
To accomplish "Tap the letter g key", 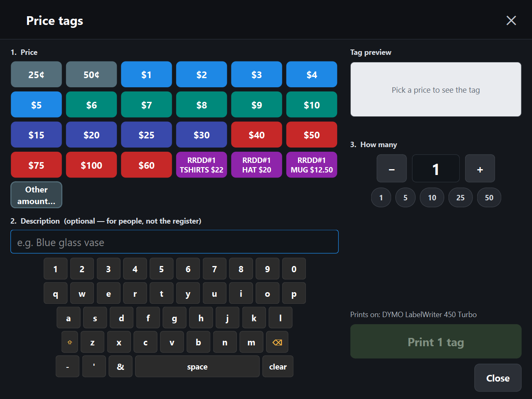I will pyautogui.click(x=175, y=318).
